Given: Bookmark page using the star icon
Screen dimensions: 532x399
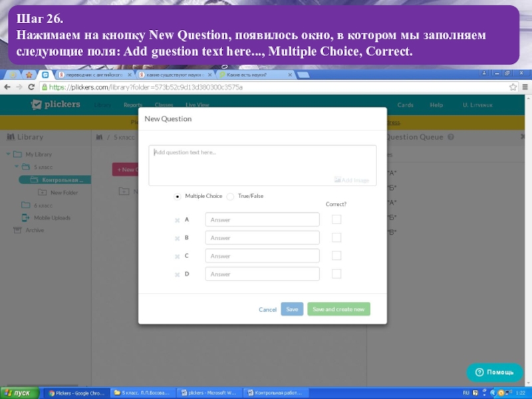Looking at the screenshot, I should 513,87.
